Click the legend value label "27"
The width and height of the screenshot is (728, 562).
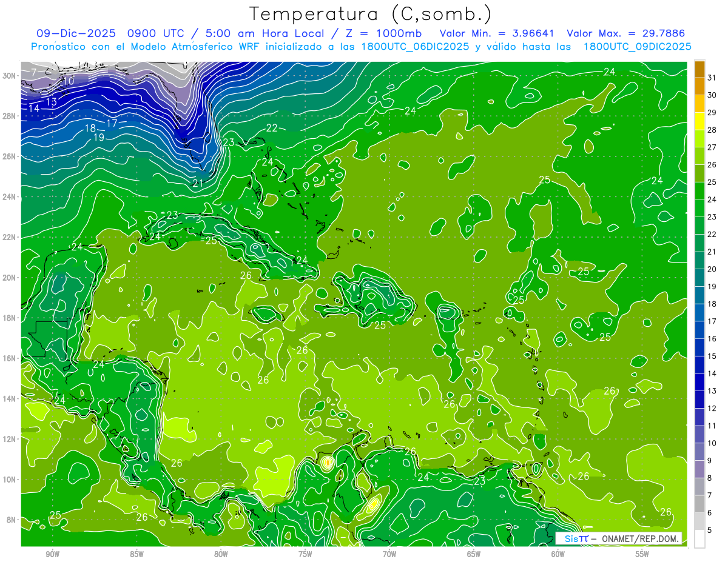pos(712,147)
